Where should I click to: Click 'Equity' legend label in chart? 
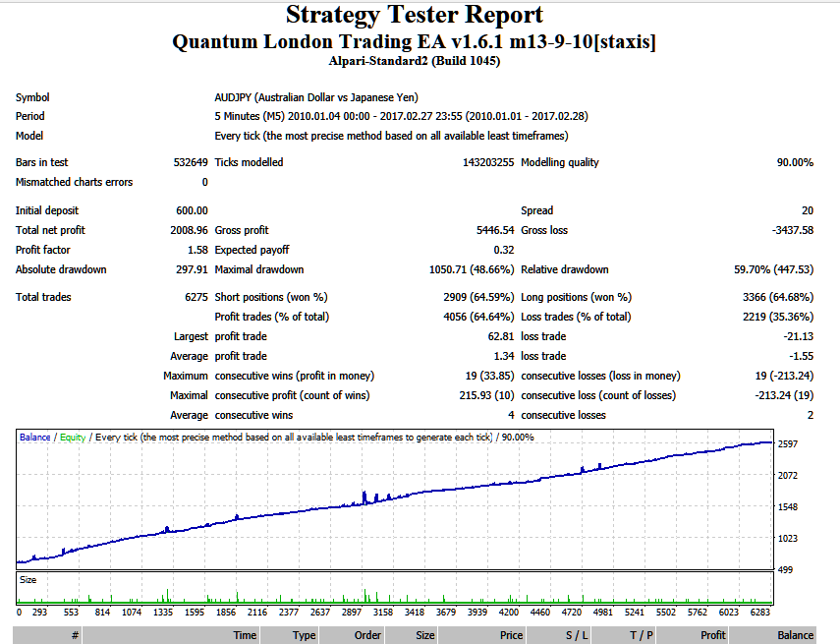tap(73, 438)
